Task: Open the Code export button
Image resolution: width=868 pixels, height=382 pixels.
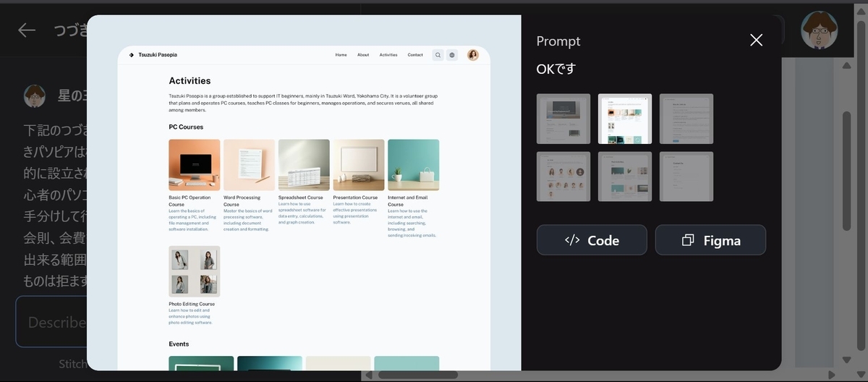Action: (x=592, y=240)
